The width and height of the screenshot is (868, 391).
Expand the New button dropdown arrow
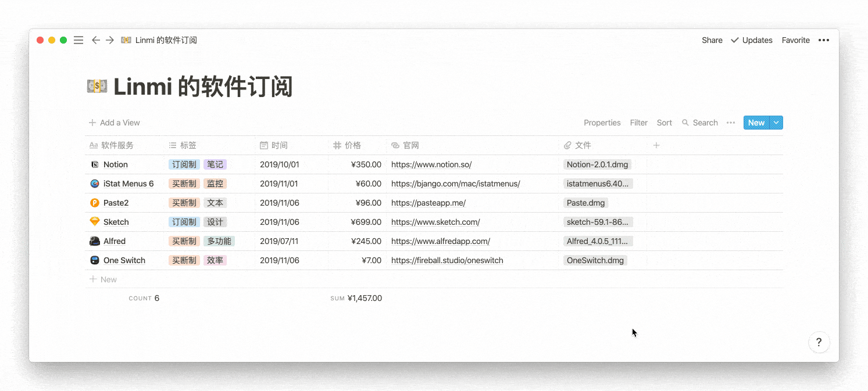tap(776, 123)
